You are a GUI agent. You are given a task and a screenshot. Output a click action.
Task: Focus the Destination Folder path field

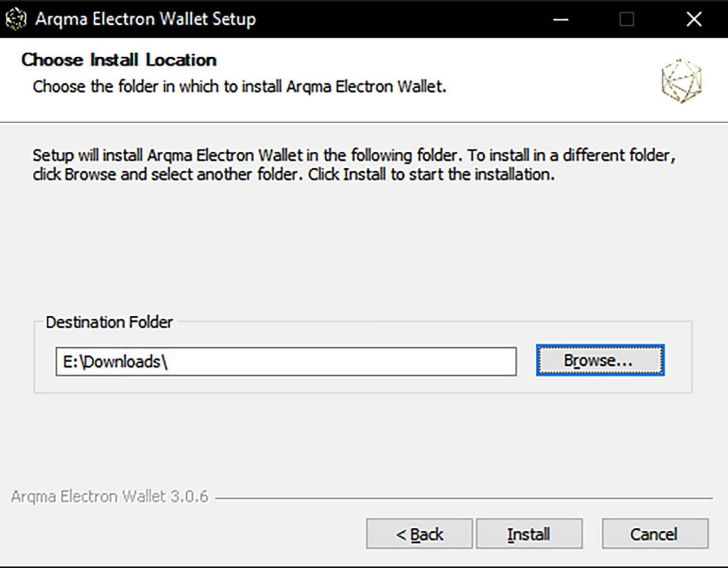(286, 361)
